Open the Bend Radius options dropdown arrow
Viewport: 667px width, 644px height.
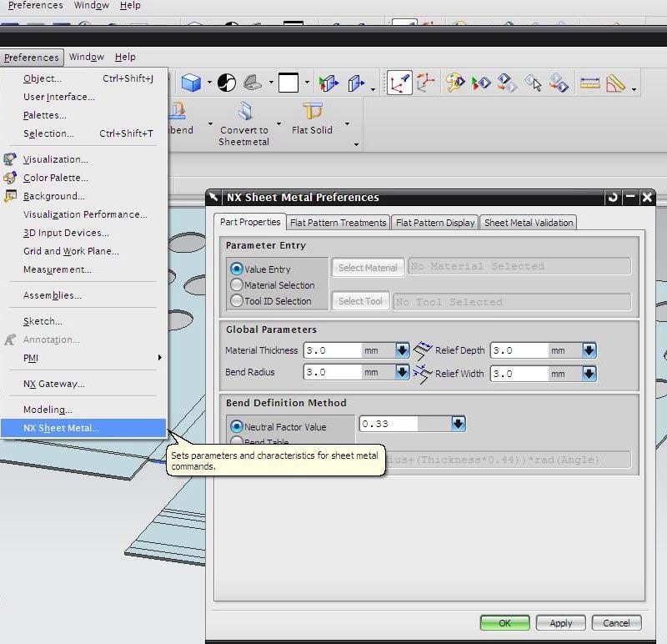[402, 372]
